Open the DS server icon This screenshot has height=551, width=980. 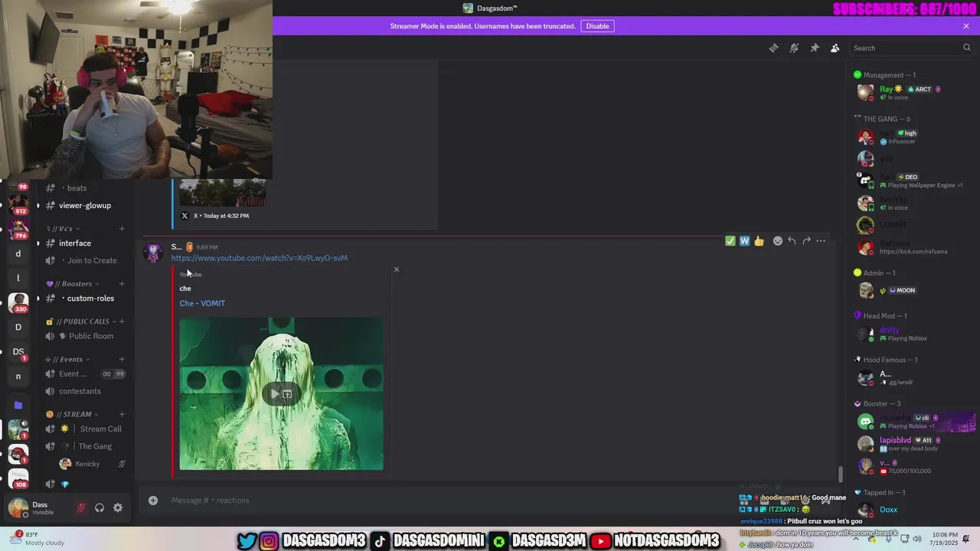coord(18,352)
